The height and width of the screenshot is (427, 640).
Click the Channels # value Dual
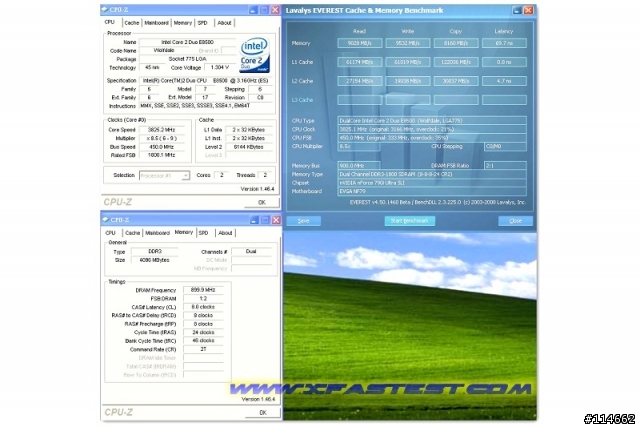tap(251, 251)
